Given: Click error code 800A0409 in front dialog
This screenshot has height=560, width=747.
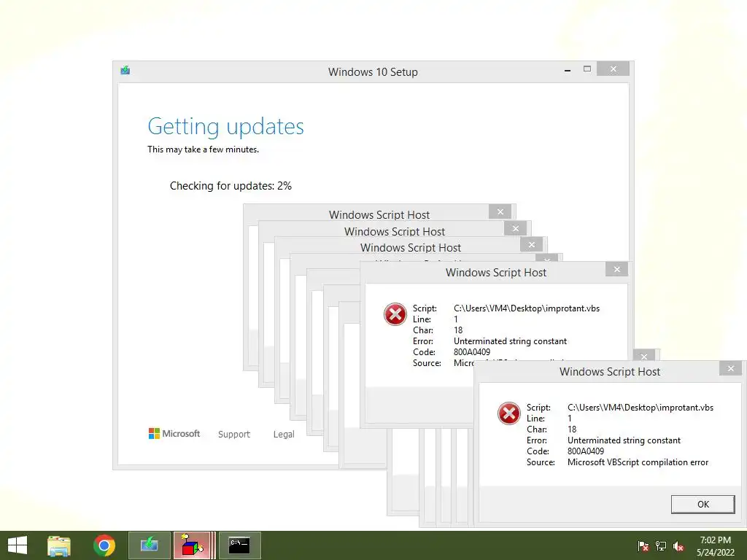Looking at the screenshot, I should 586,451.
